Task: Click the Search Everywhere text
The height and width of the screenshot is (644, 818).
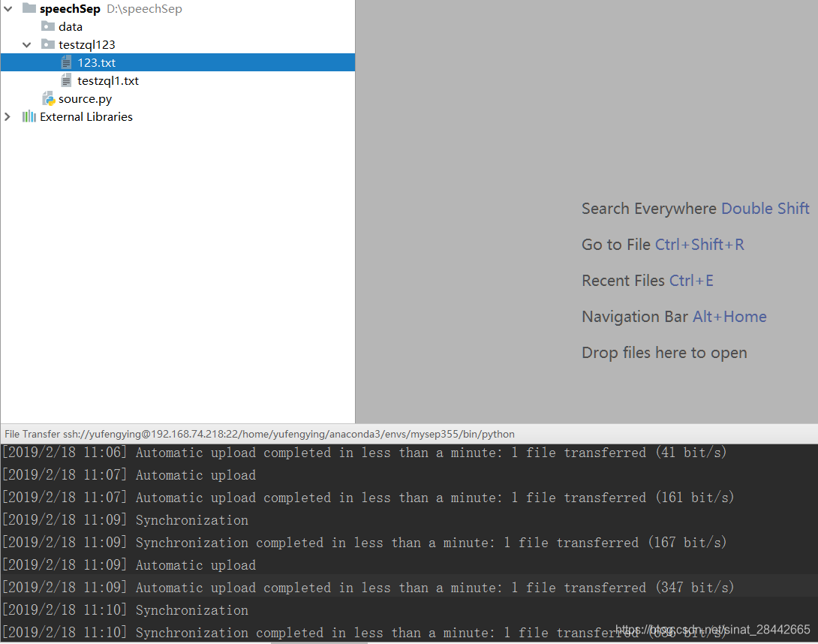Action: (649, 209)
